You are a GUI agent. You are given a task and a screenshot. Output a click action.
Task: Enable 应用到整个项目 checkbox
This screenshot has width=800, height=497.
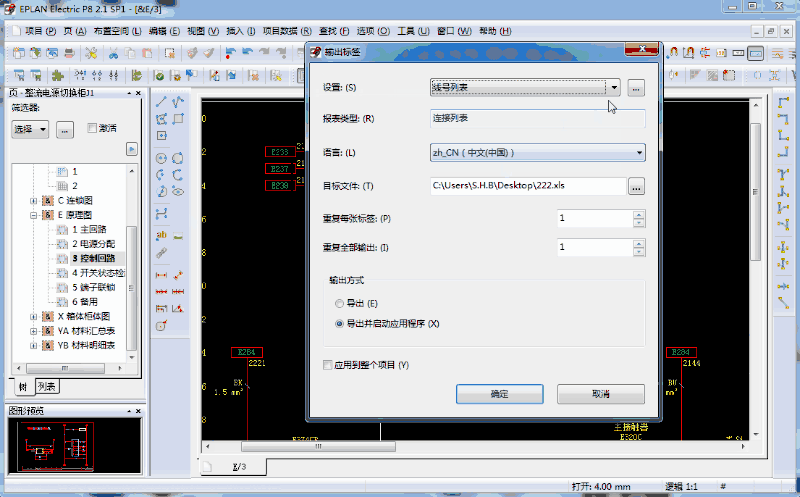coord(328,365)
